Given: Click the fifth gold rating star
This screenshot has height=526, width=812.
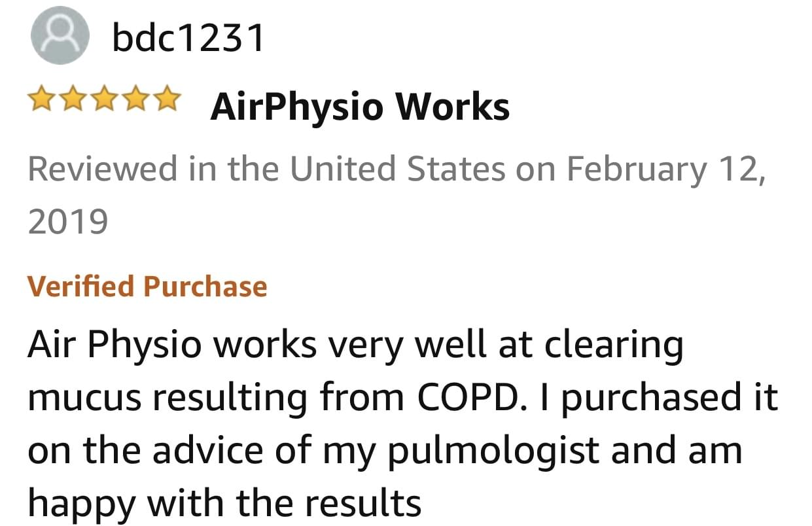Looking at the screenshot, I should 166,100.
